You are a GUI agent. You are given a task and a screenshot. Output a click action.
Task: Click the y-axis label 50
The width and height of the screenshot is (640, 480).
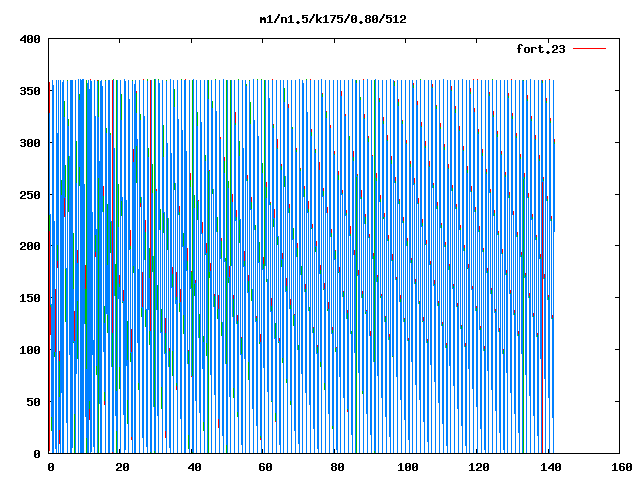pyautogui.click(x=33, y=402)
